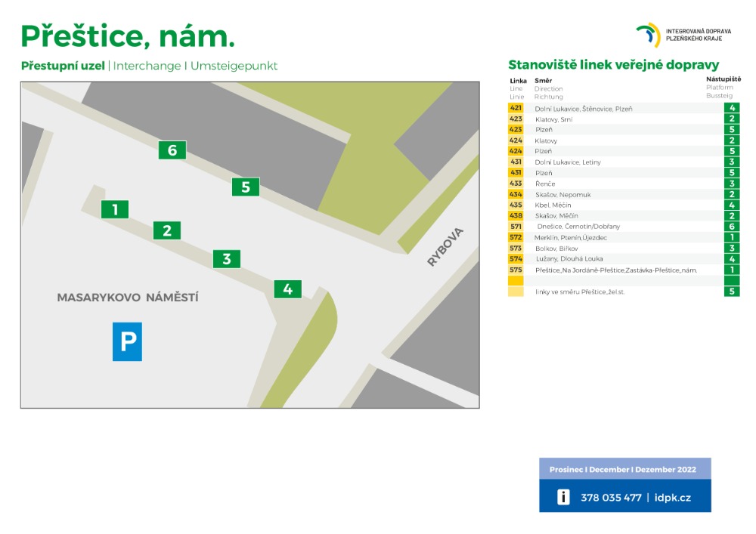Click platform 6 marker on the map
The width and height of the screenshot is (756, 534).
click(172, 150)
